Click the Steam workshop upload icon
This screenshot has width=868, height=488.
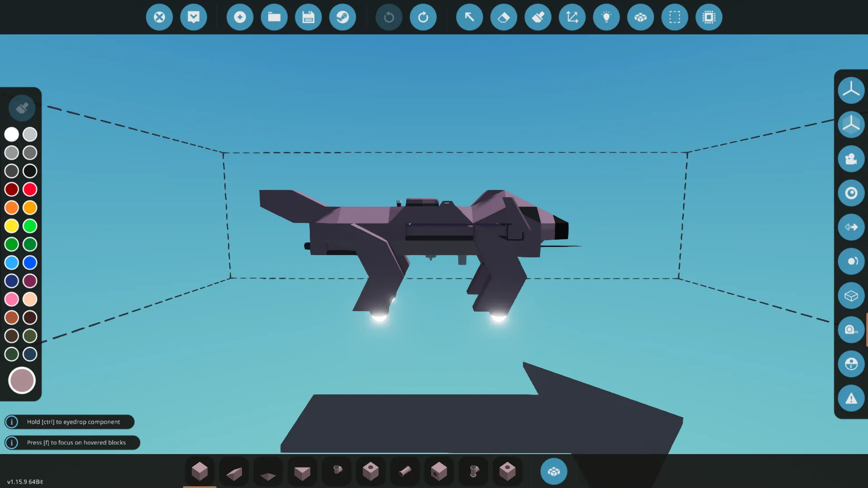click(x=342, y=17)
